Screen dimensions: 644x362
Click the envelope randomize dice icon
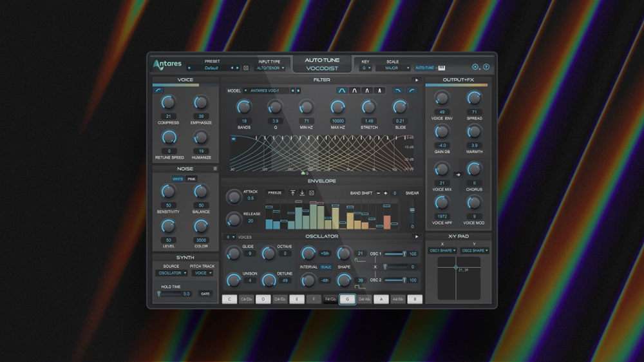point(311,193)
